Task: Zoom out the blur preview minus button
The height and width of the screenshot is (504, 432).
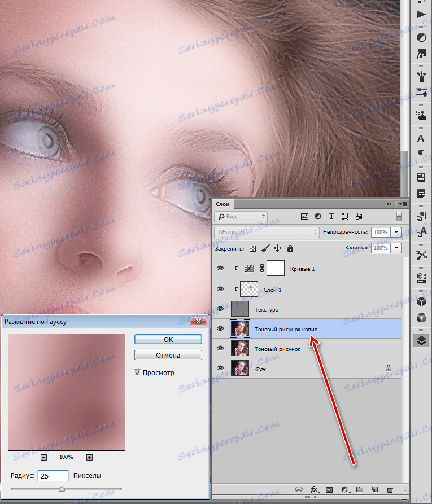Action: (x=44, y=457)
